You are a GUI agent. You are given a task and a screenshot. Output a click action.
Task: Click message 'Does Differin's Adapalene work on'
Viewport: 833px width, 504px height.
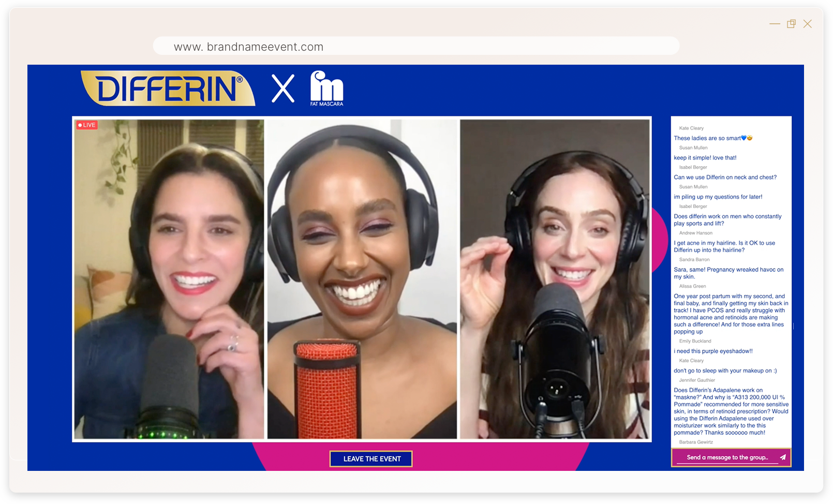[731, 411]
